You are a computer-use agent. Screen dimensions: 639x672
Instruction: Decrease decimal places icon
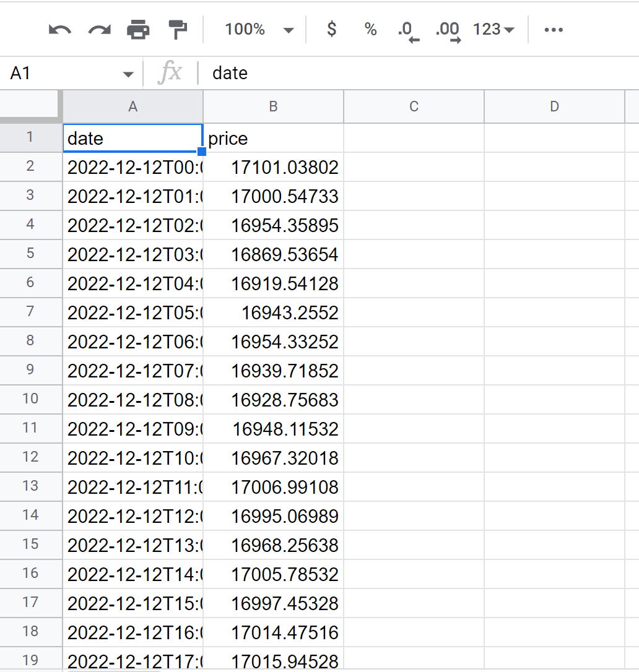(x=408, y=30)
